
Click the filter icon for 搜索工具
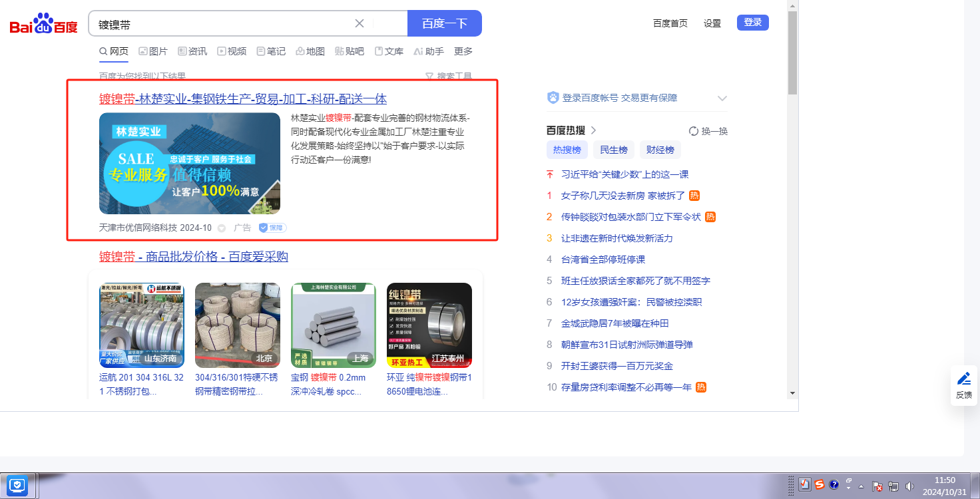(x=429, y=77)
